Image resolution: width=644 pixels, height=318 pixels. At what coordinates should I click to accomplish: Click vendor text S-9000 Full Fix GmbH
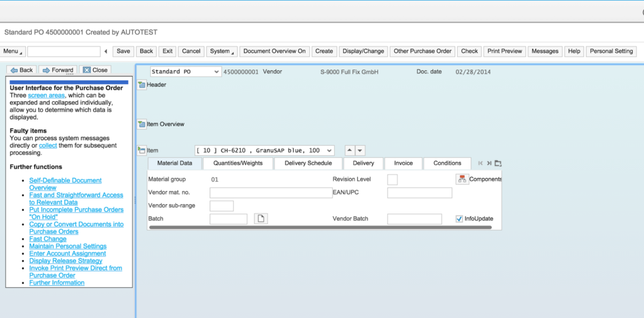point(349,72)
